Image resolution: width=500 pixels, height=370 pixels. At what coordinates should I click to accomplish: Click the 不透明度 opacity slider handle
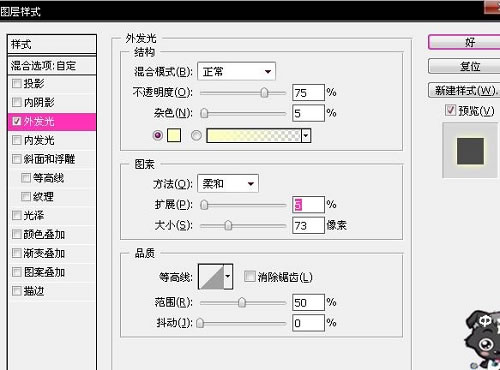(x=264, y=93)
